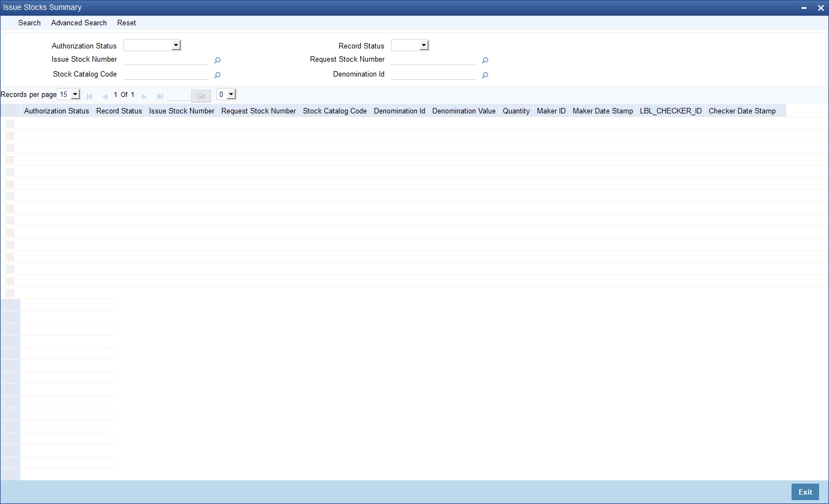Click the Exit button
The width and height of the screenshot is (829, 504).
(805, 492)
